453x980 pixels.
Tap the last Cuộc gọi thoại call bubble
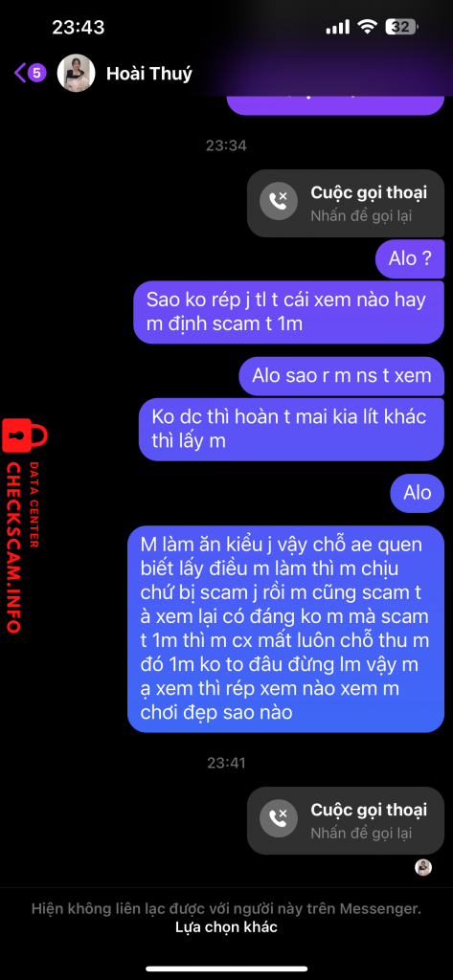coord(346,820)
